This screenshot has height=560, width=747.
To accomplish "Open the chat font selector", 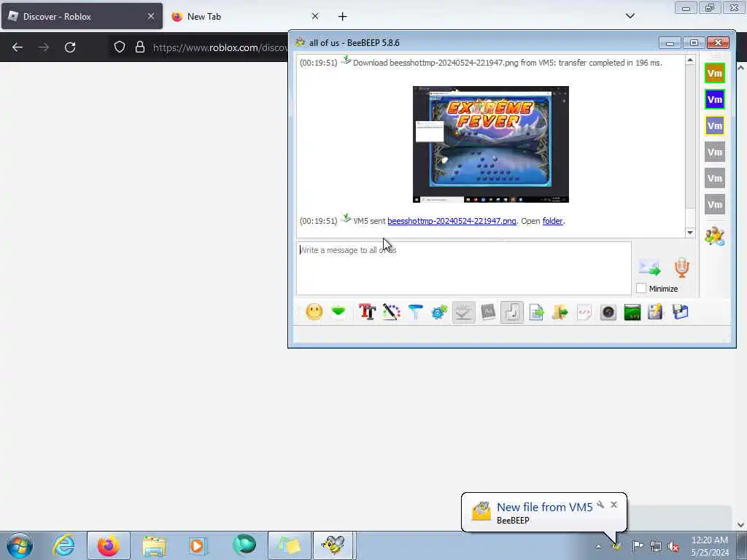I will coord(367,312).
